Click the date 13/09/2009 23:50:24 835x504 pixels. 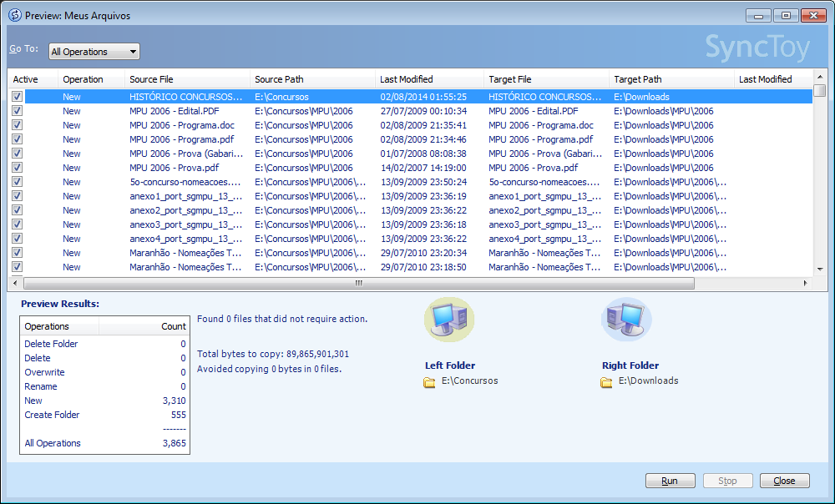pos(423,182)
